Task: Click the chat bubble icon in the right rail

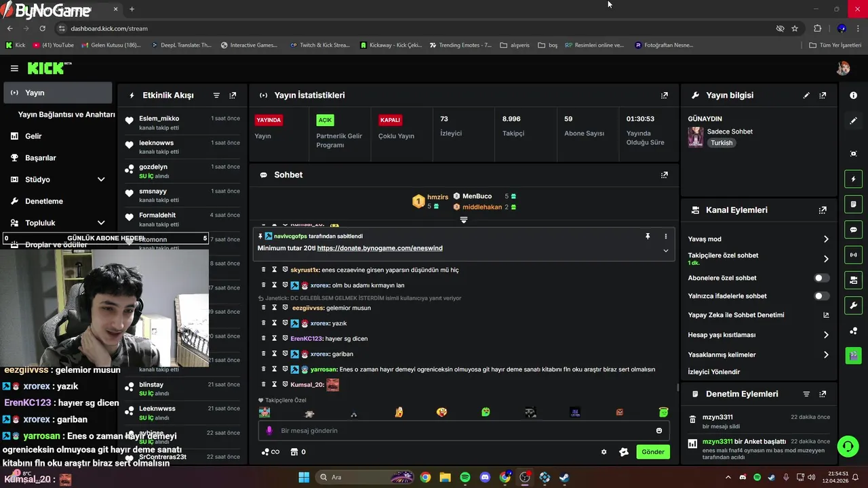Action: [x=854, y=230]
